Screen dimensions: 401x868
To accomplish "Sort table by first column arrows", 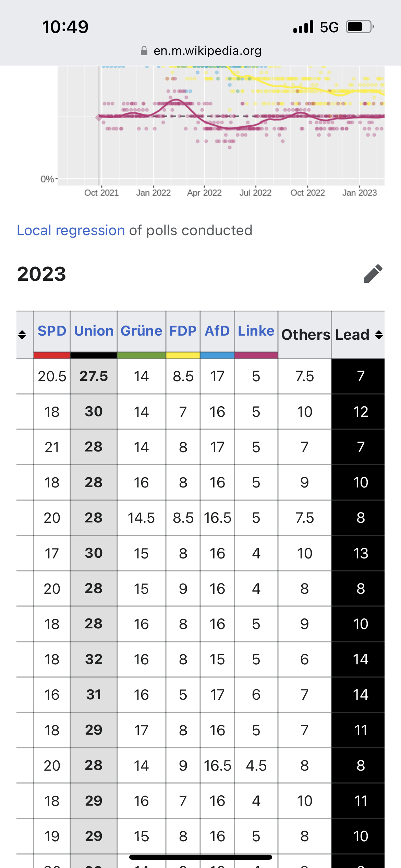I will click(22, 335).
